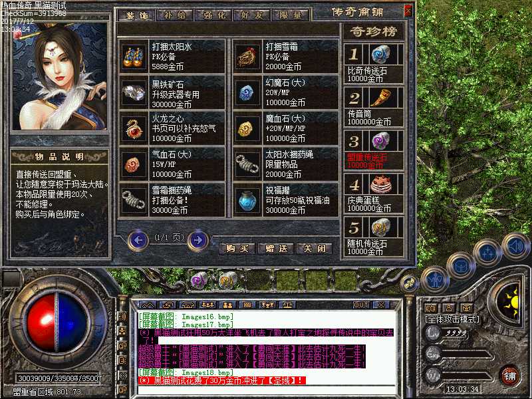Click the Wgt weight bar
The image size is (532, 399).
(x=466, y=376)
